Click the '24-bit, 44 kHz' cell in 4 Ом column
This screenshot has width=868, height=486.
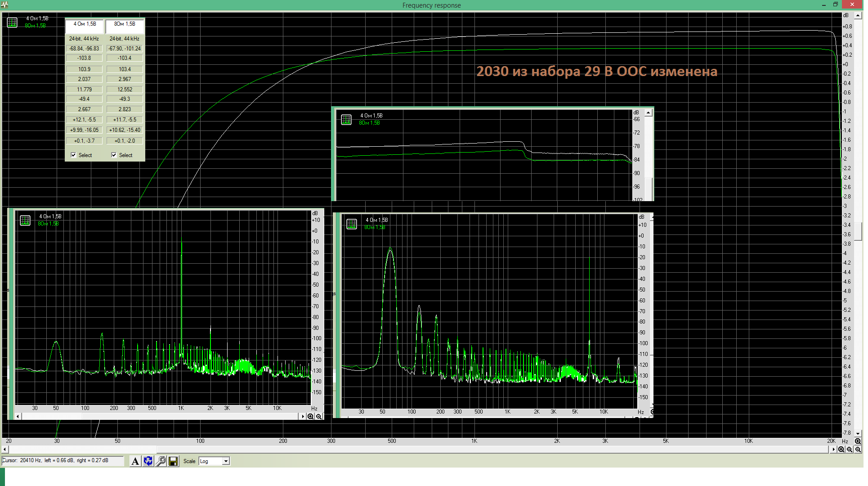(85, 39)
